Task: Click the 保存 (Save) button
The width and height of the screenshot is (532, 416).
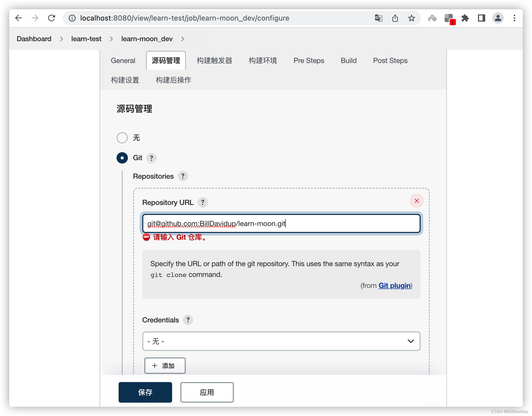Action: pyautogui.click(x=145, y=392)
